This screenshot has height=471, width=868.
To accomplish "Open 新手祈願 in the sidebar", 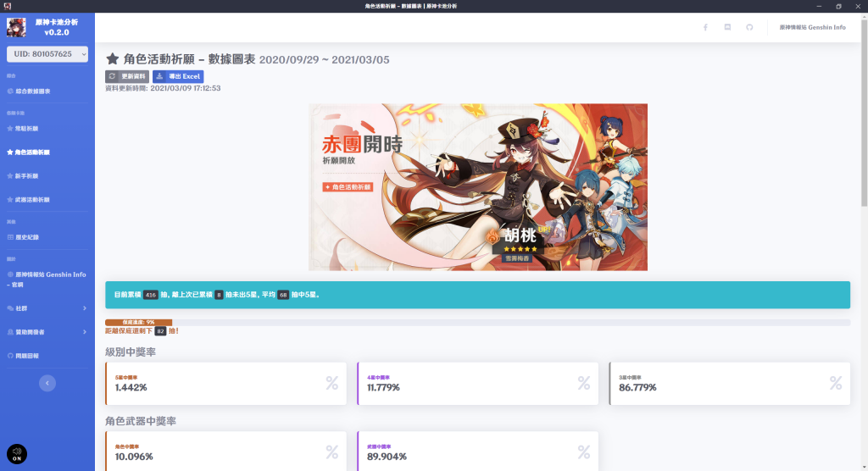I will point(23,176).
